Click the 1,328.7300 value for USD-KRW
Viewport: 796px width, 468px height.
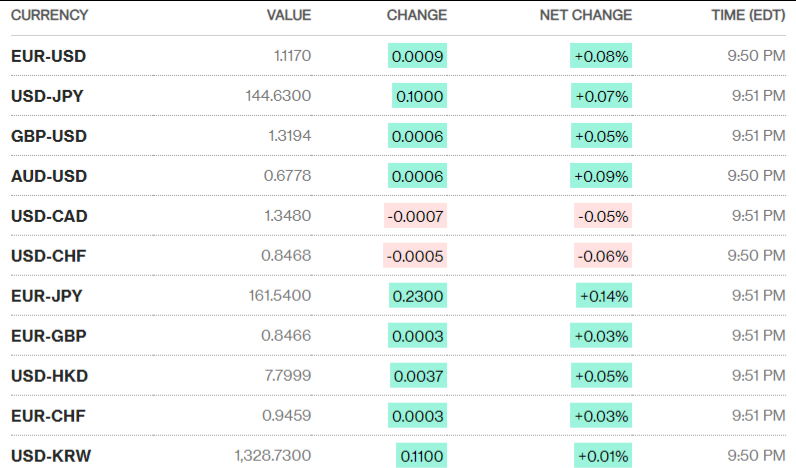click(273, 456)
